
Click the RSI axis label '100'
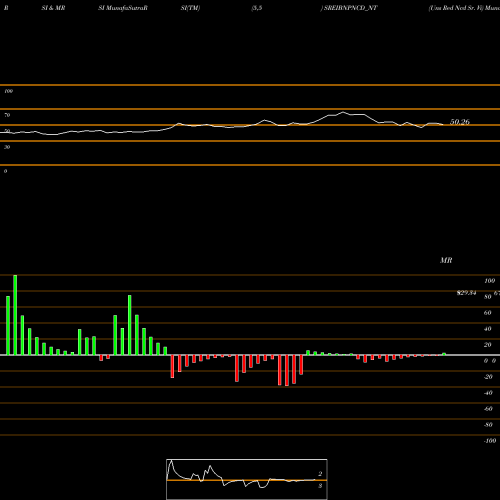9,91
